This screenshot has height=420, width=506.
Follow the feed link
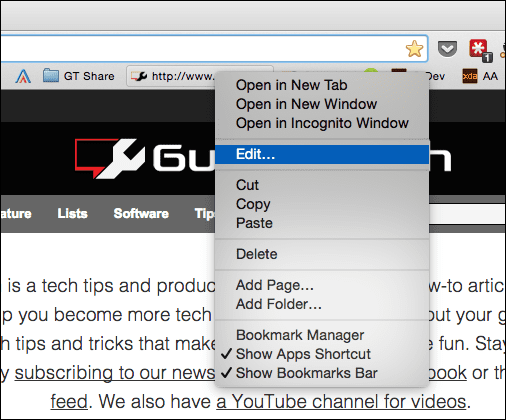click(69, 401)
